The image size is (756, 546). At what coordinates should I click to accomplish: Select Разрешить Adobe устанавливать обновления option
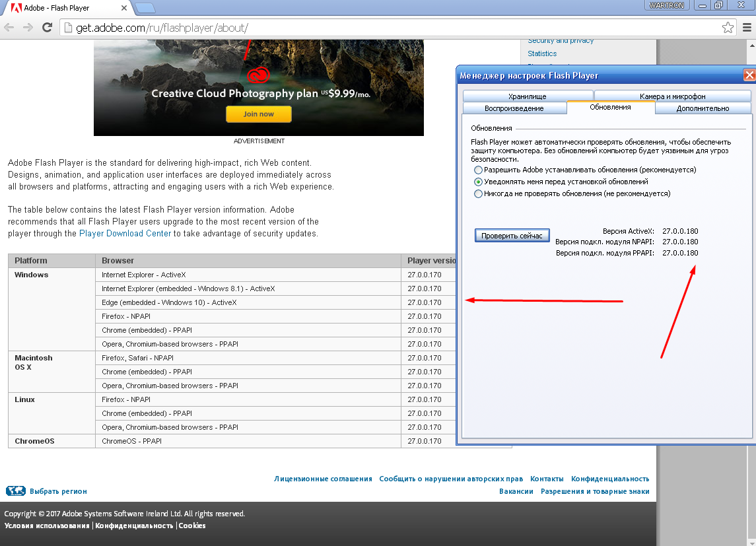[x=478, y=170]
